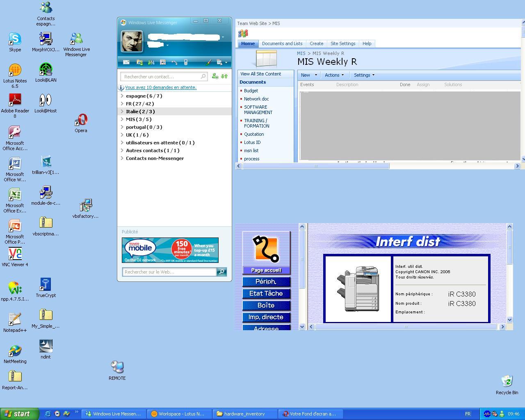Viewport: 525px width, 420px height.
Task: Click the Boîte button
Action: pos(266,306)
